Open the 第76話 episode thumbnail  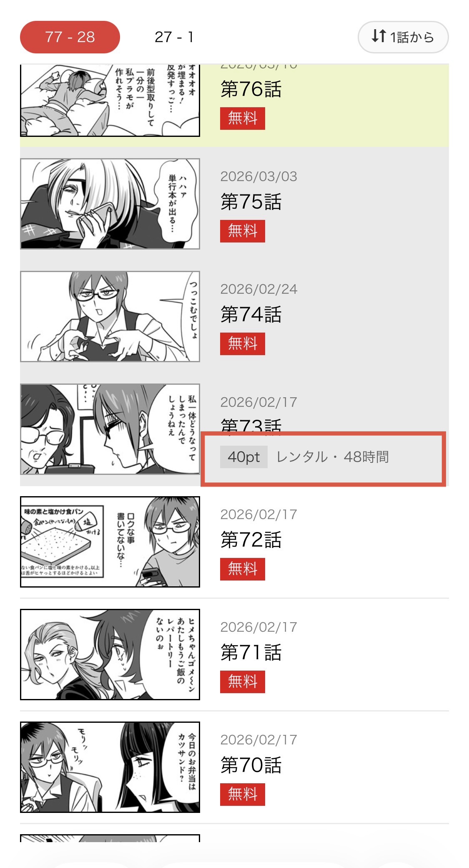110,101
